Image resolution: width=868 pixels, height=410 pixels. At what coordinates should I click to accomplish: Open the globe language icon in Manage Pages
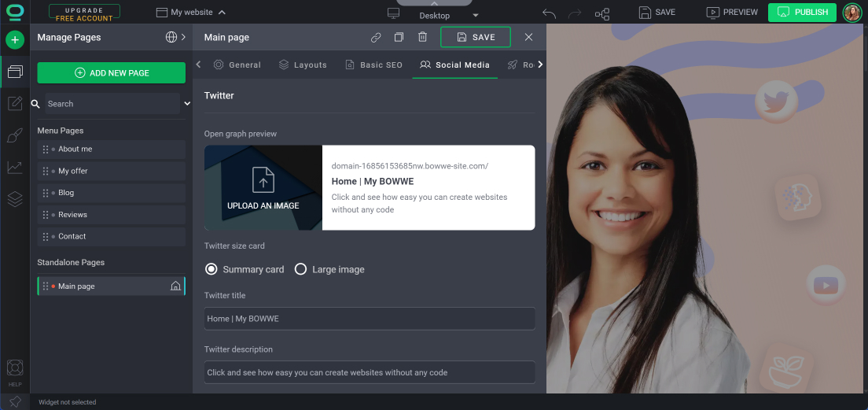(171, 37)
